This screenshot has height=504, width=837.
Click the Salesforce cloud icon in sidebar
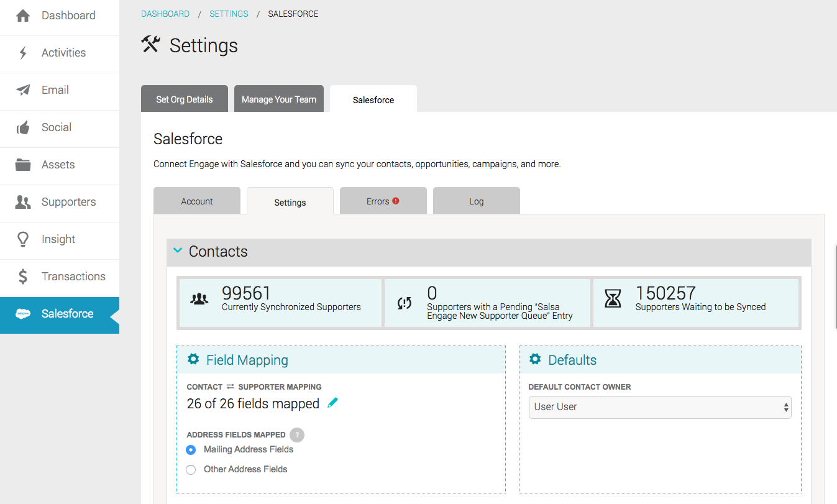point(23,314)
